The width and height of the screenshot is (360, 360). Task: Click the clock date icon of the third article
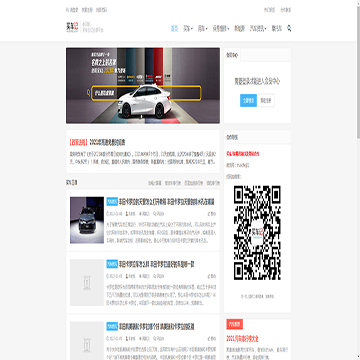tap(108, 339)
